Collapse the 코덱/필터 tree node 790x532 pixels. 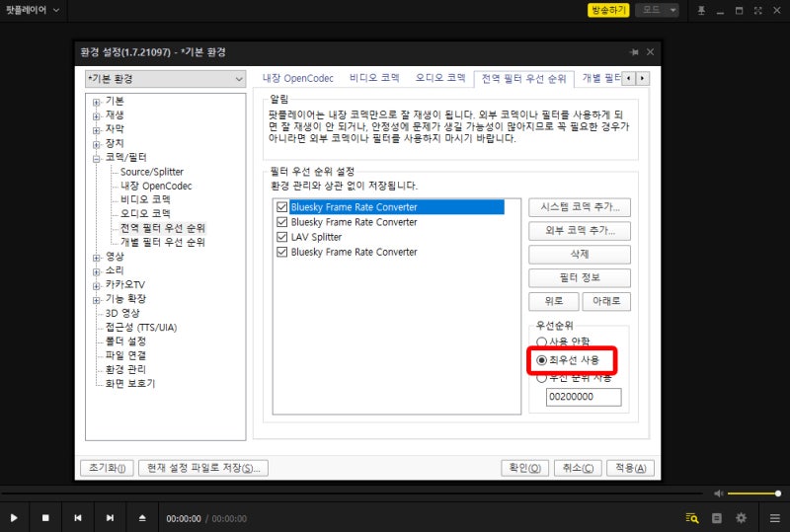point(96,159)
